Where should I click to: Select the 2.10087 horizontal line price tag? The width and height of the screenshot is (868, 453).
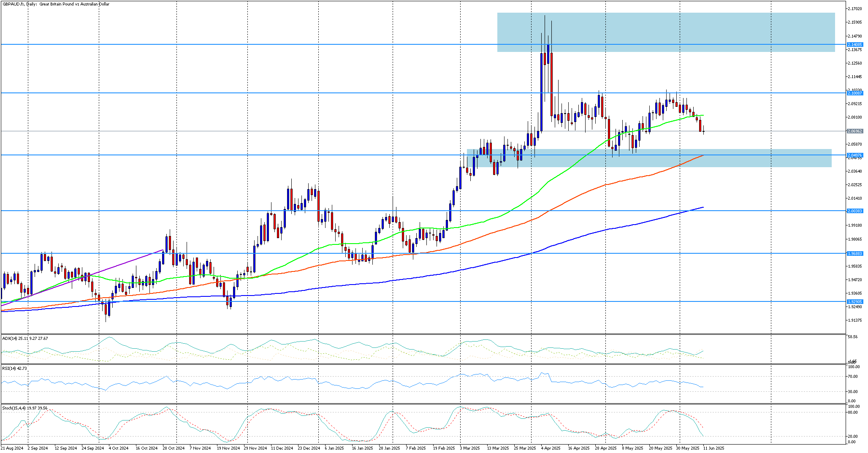point(855,93)
